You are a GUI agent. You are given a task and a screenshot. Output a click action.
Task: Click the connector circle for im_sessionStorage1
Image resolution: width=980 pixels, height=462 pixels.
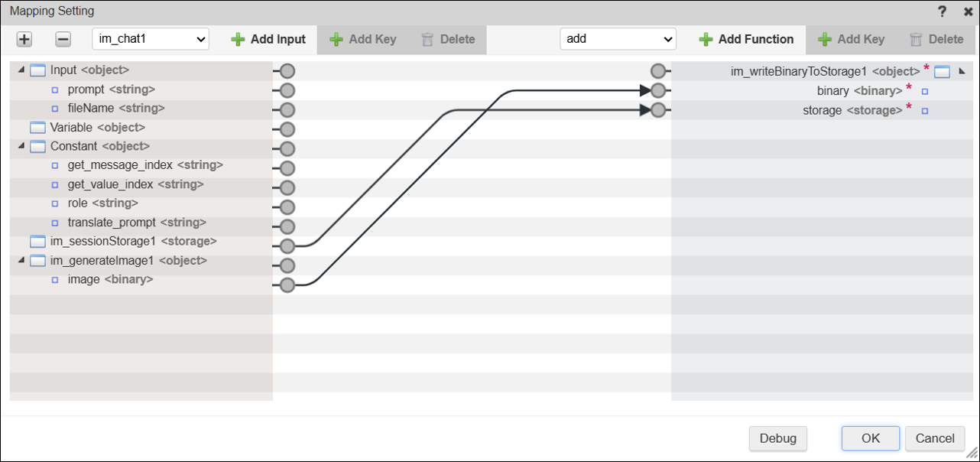(x=287, y=246)
